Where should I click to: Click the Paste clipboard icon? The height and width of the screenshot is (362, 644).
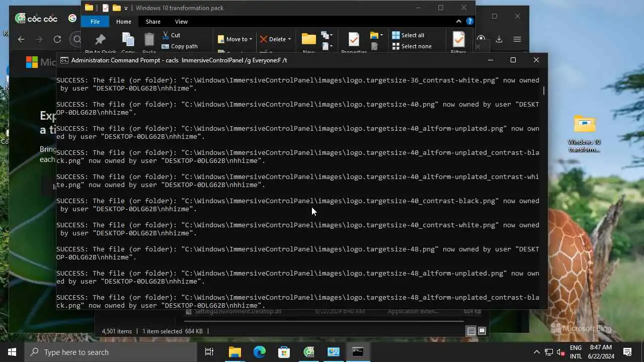[x=149, y=40]
